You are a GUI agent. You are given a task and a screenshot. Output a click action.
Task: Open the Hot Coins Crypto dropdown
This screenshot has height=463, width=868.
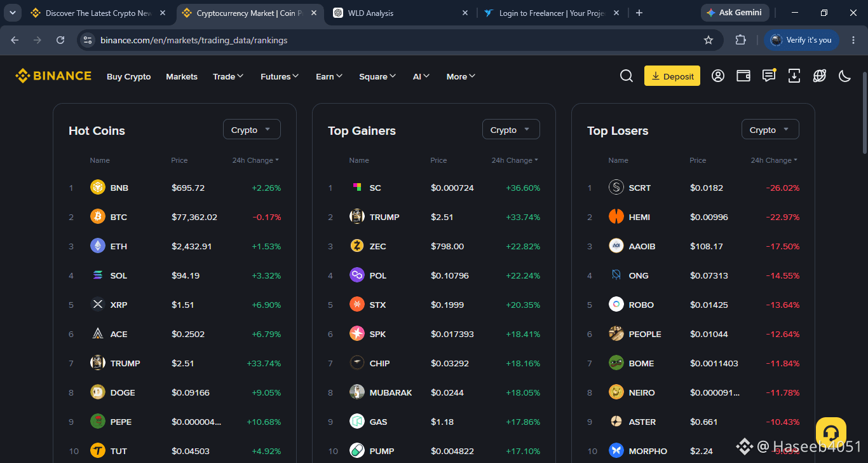(x=252, y=130)
